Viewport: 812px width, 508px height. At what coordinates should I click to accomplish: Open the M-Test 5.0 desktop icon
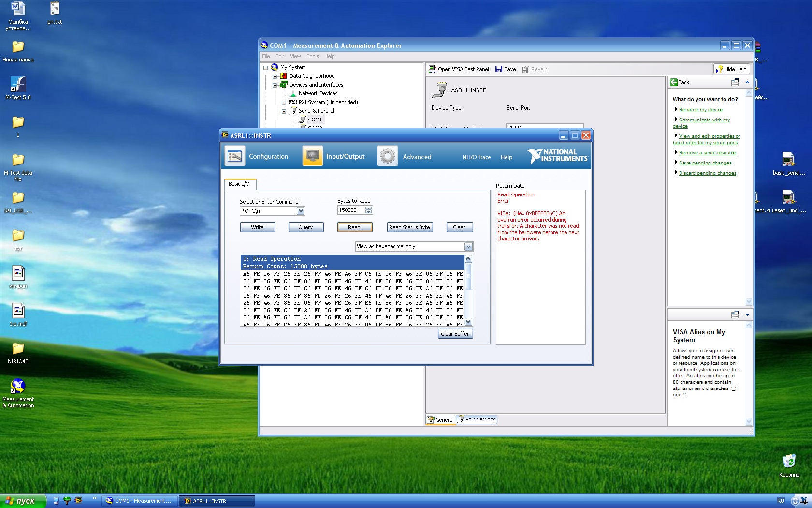click(18, 84)
